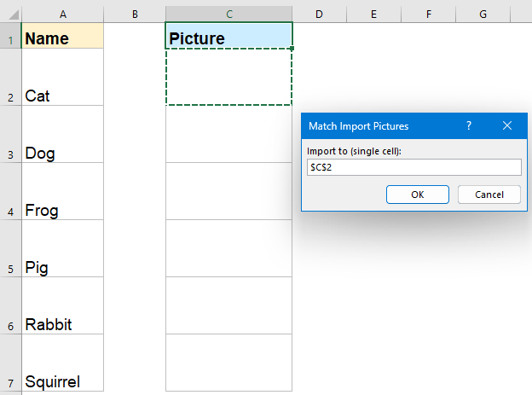The width and height of the screenshot is (532, 395).
Task: Select the cell containing Rabbit
Action: tap(64, 307)
